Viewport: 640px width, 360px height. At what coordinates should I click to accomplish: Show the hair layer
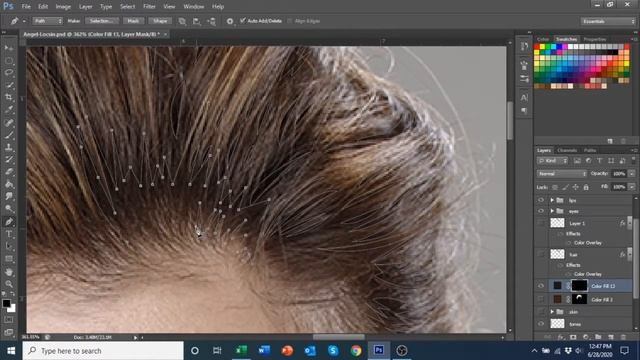pyautogui.click(x=541, y=254)
